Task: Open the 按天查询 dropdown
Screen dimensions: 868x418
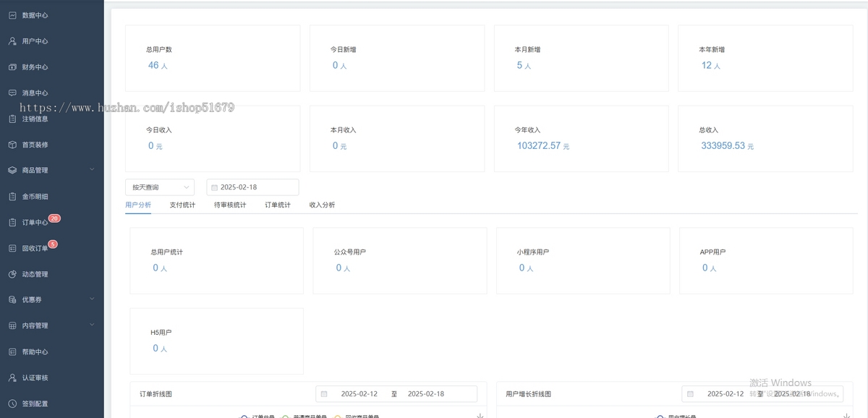Action: point(160,187)
